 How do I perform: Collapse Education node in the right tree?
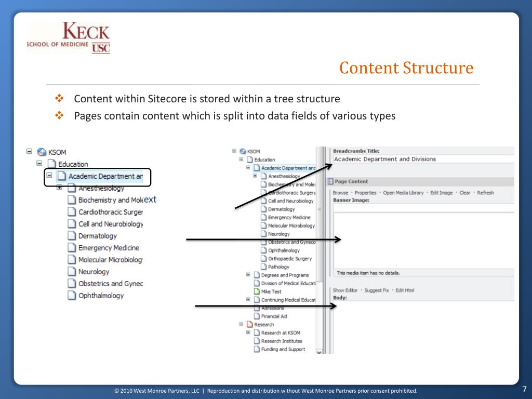click(x=241, y=159)
